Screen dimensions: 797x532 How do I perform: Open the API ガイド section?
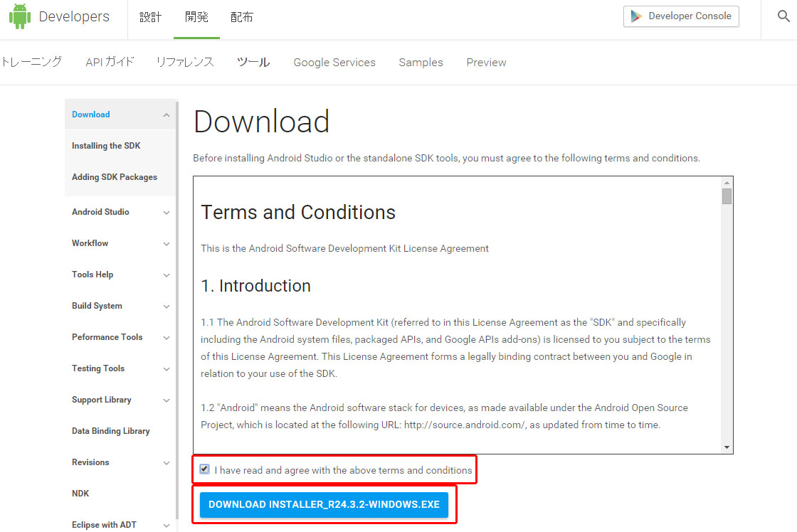[110, 62]
